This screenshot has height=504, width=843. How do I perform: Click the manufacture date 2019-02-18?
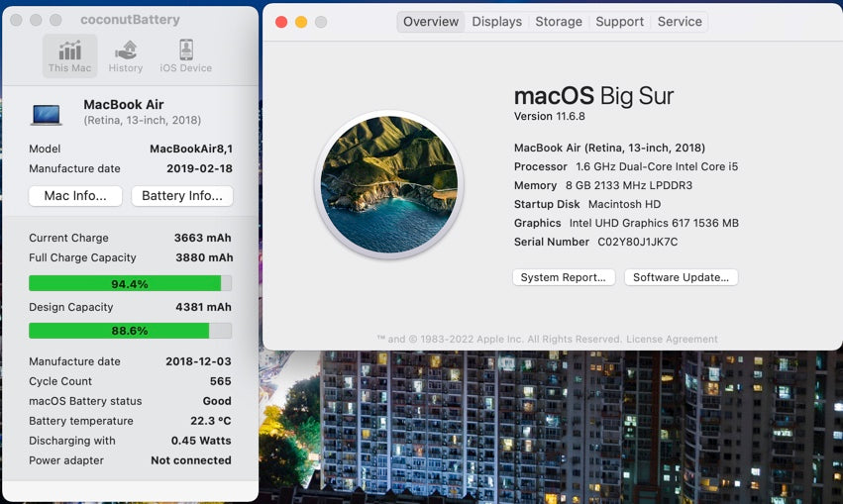[199, 168]
